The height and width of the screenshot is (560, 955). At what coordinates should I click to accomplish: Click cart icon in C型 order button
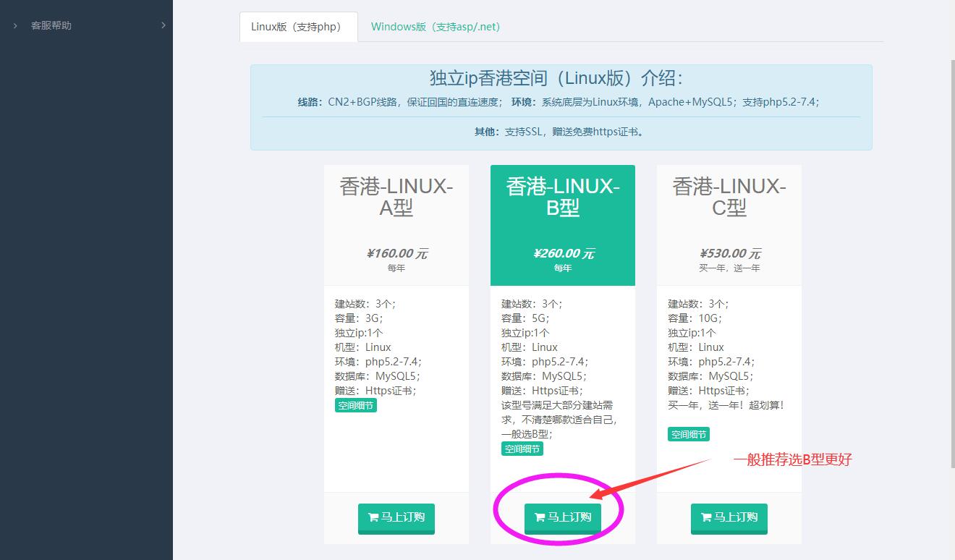click(x=706, y=517)
